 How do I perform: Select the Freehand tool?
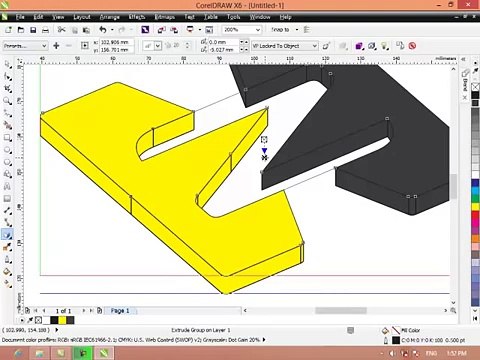click(7, 113)
